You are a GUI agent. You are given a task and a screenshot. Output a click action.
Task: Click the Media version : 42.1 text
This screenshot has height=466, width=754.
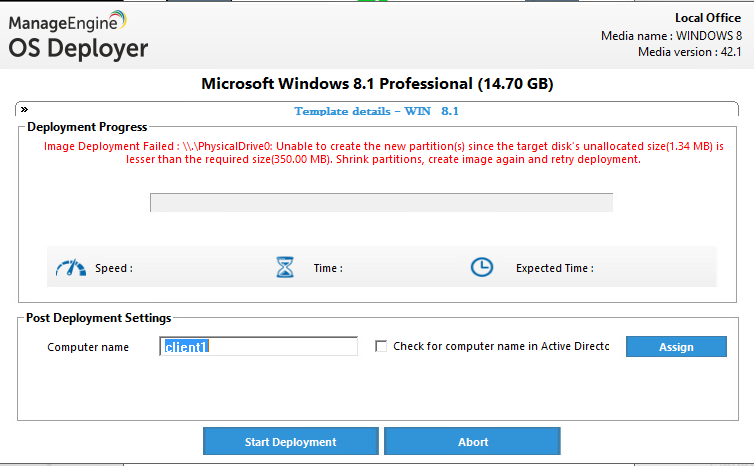[x=690, y=52]
